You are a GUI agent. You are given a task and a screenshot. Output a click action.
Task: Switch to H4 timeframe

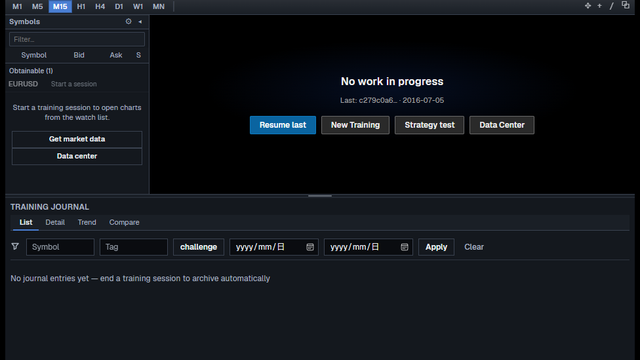(x=100, y=7)
